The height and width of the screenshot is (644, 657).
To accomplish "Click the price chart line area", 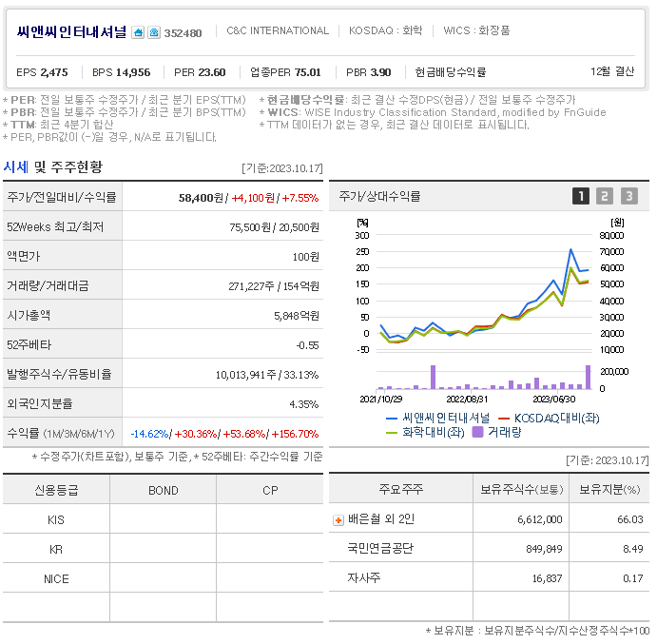I will click(x=484, y=294).
